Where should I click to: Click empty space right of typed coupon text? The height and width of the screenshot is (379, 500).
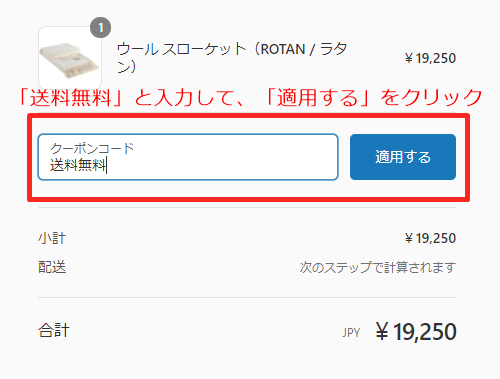(220, 165)
